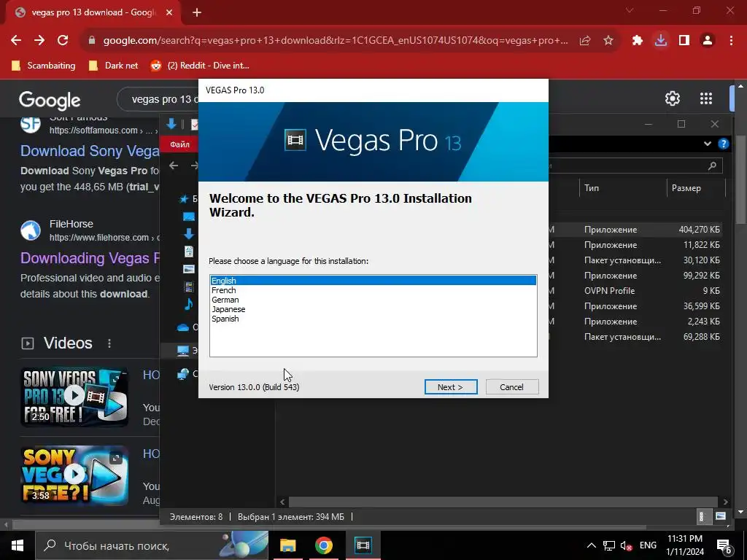Screen dimensions: 747x560
Task: Open the Reddit bookmark
Action: tap(200, 65)
